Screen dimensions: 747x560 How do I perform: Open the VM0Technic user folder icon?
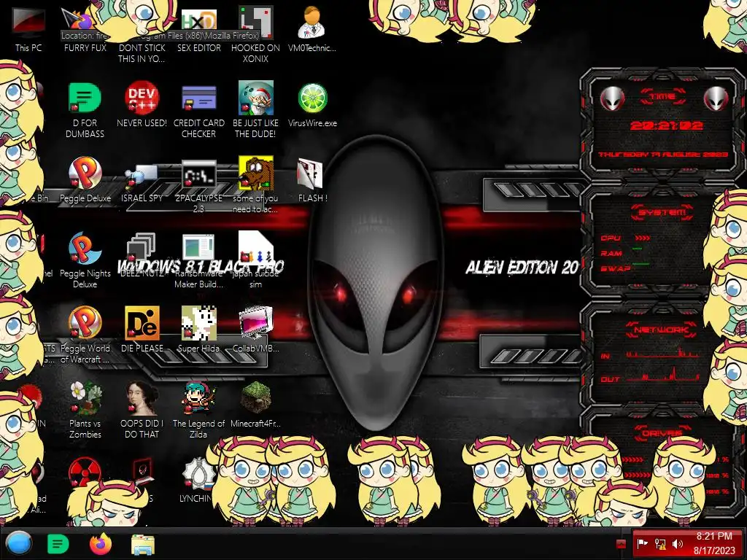312,29
